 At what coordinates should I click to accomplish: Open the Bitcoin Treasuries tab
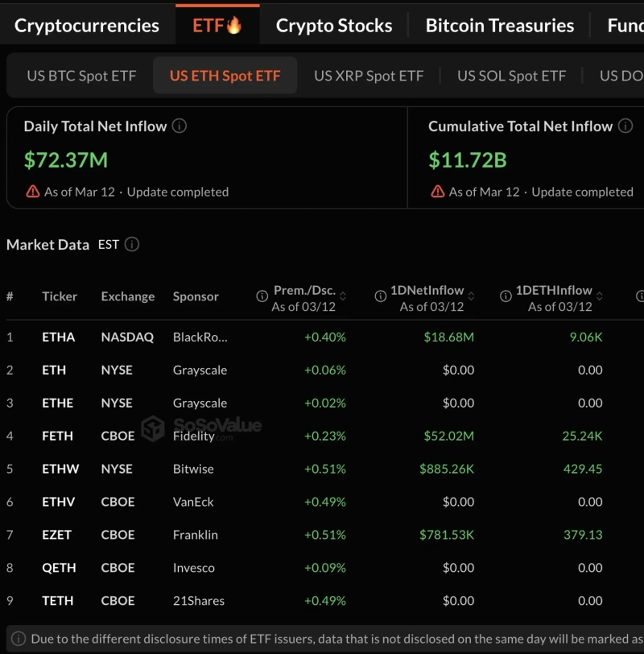pyautogui.click(x=499, y=26)
